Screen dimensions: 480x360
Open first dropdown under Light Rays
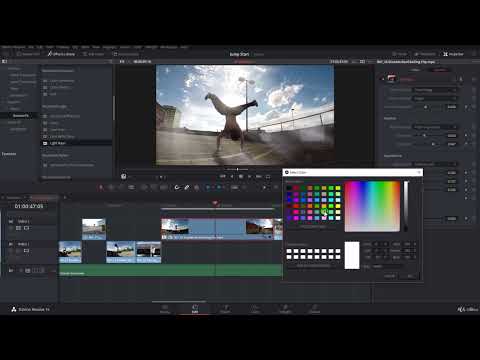tap(434, 90)
